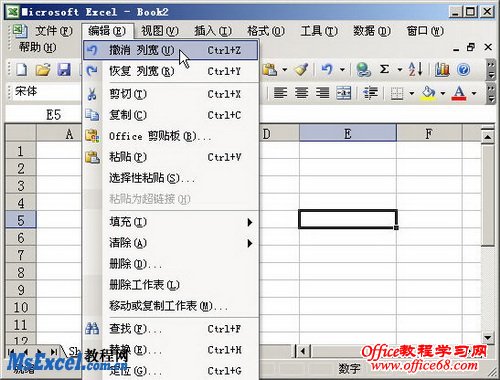Viewport: 500px width, 380px height.
Task: Open Office 剪贴板 menu entry
Action: [170, 136]
